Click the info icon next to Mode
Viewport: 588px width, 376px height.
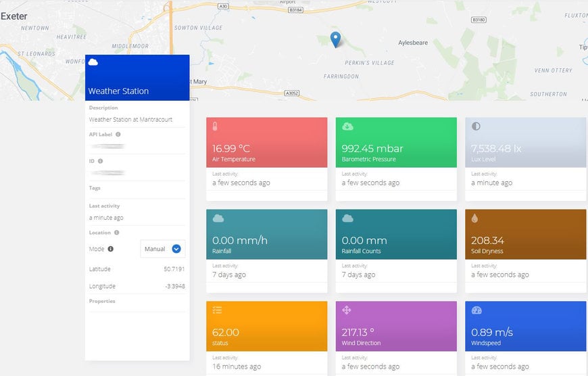point(111,249)
